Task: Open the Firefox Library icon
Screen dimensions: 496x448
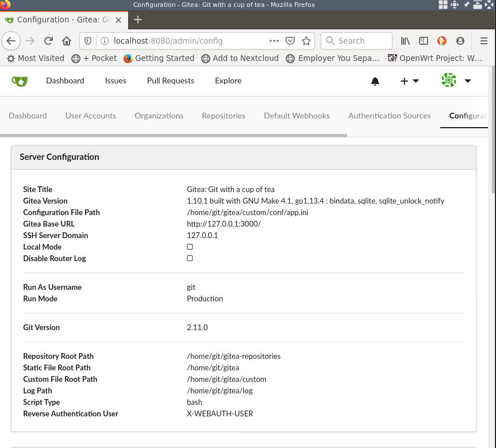Action: [405, 41]
